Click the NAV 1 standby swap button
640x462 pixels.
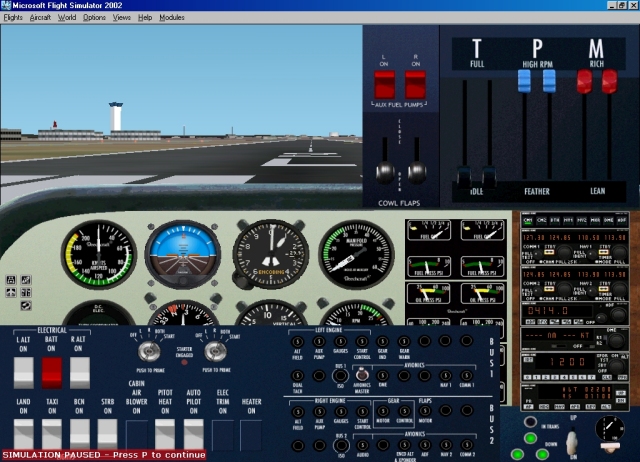[604, 253]
